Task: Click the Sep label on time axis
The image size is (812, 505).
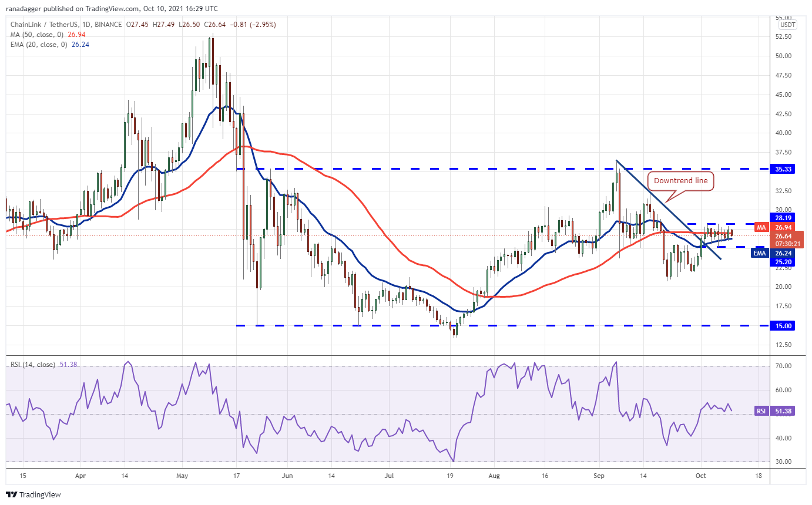Action: click(x=600, y=476)
